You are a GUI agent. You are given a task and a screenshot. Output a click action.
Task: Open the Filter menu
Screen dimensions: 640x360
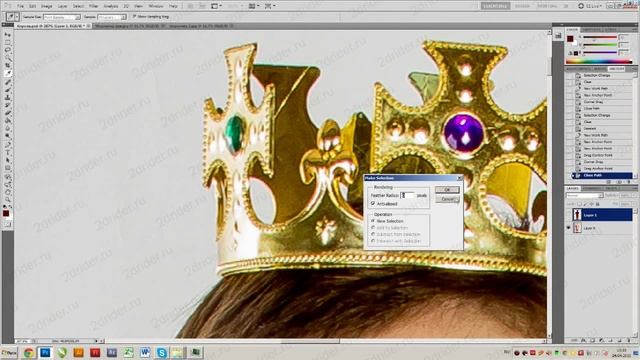pyautogui.click(x=93, y=6)
